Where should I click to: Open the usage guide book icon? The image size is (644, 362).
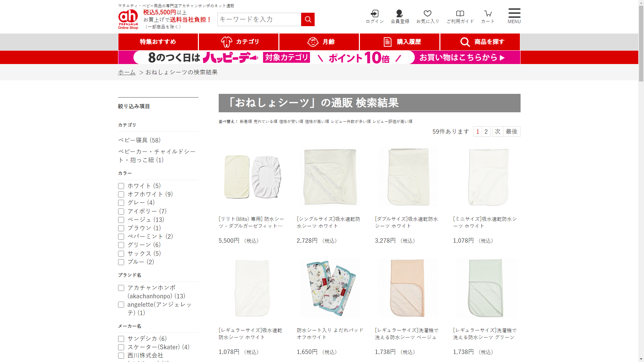coord(460,14)
